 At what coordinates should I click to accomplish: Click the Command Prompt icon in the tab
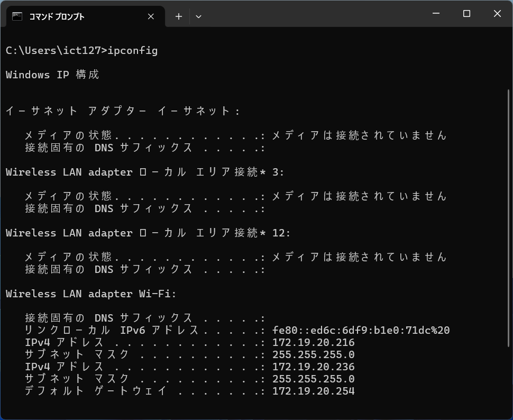point(17,16)
